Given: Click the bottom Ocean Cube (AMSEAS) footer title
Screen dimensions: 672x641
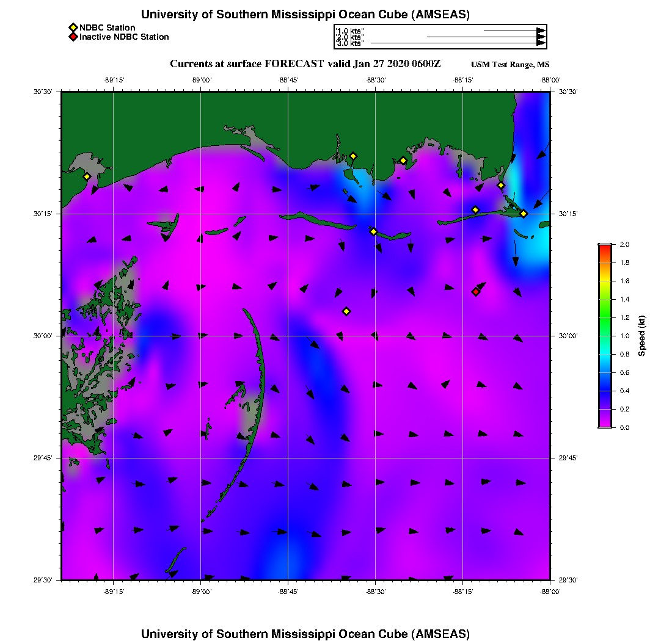Looking at the screenshot, I should click(305, 634).
